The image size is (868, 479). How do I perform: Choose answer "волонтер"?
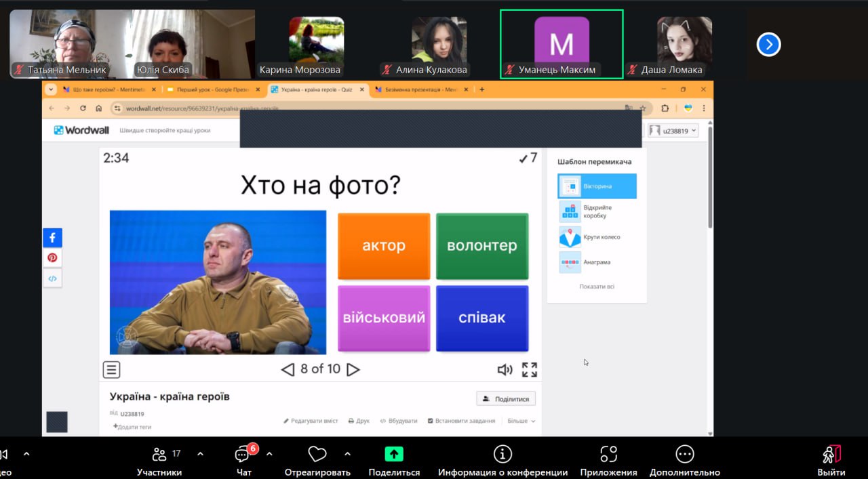(482, 246)
